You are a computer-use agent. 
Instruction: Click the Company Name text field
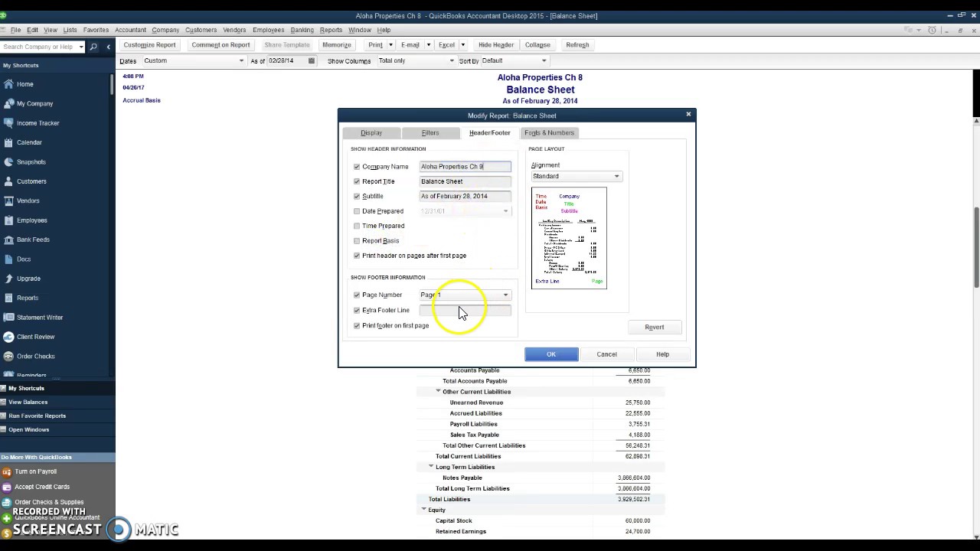pos(465,166)
